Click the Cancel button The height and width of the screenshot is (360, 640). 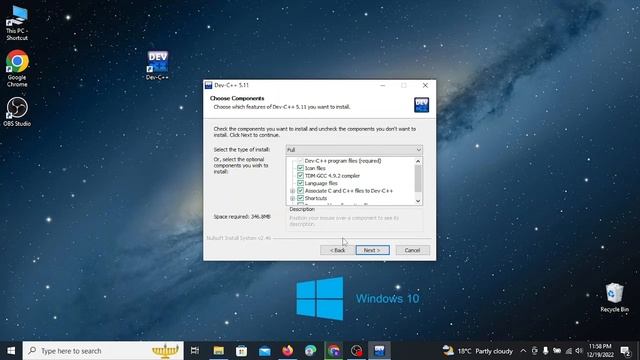[x=412, y=250]
